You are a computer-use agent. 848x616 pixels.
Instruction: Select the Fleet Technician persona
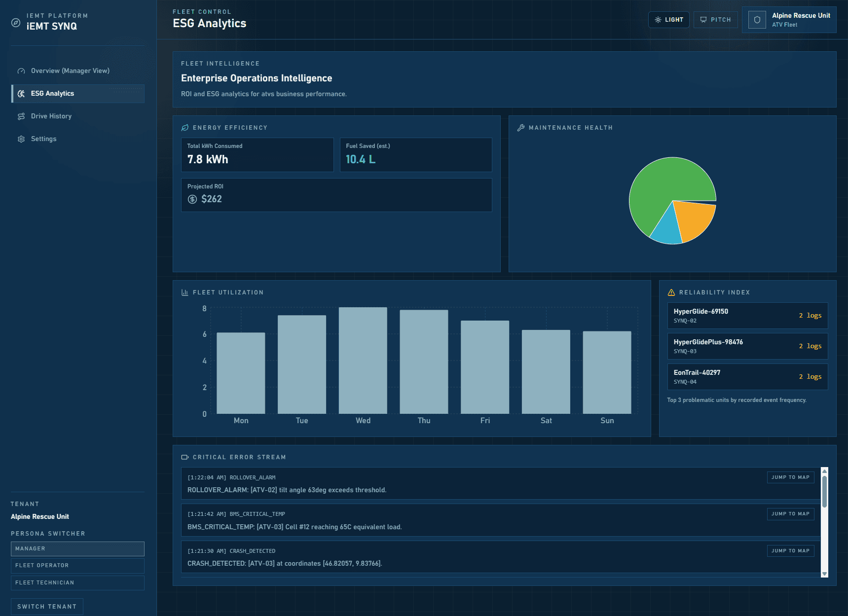pyautogui.click(x=77, y=583)
